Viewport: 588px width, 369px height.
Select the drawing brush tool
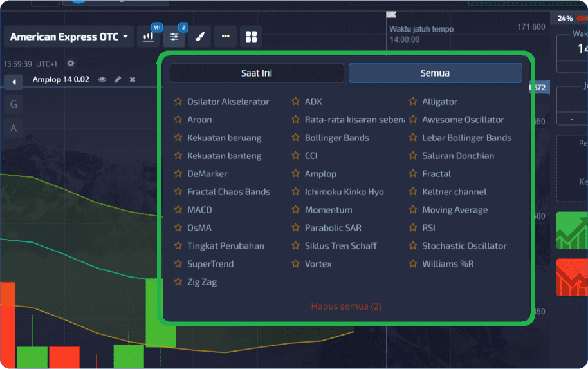200,37
